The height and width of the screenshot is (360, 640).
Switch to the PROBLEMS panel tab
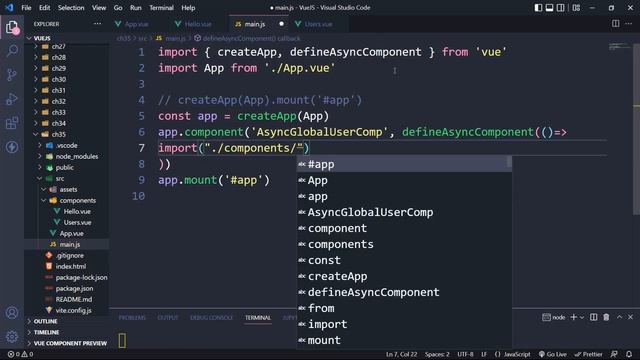pyautogui.click(x=132, y=318)
